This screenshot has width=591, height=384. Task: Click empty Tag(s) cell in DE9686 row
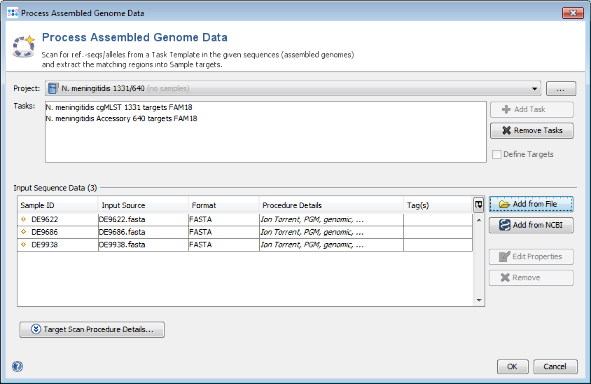pyautogui.click(x=438, y=232)
